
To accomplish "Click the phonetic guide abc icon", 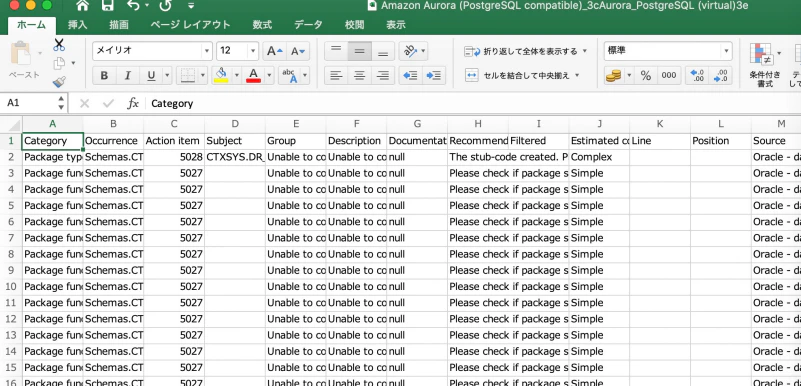I will 289,76.
